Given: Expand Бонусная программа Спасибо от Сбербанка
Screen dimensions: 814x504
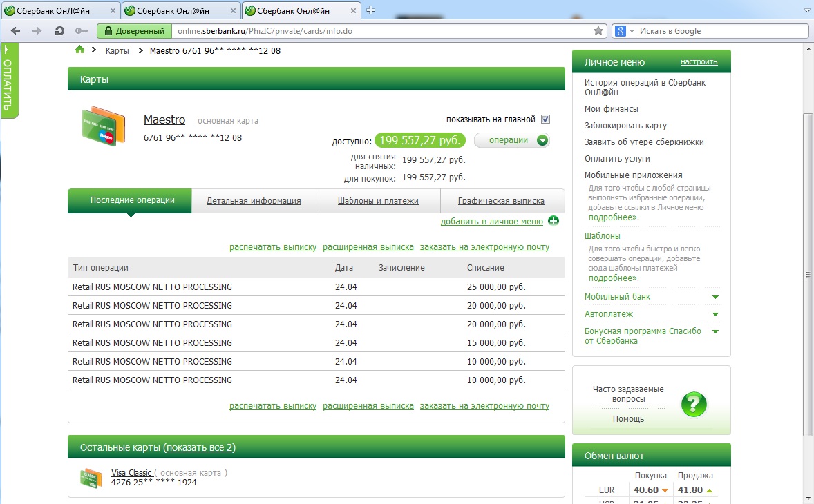Looking at the screenshot, I should click(715, 331).
